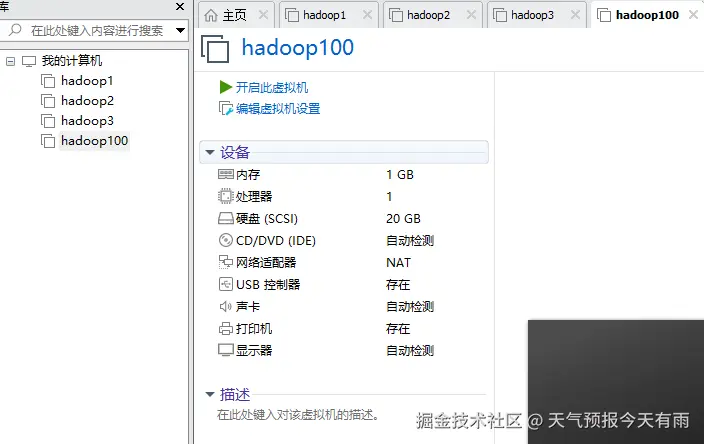Click the CD/DVD (IDE) disc icon
704x444 pixels.
point(225,240)
